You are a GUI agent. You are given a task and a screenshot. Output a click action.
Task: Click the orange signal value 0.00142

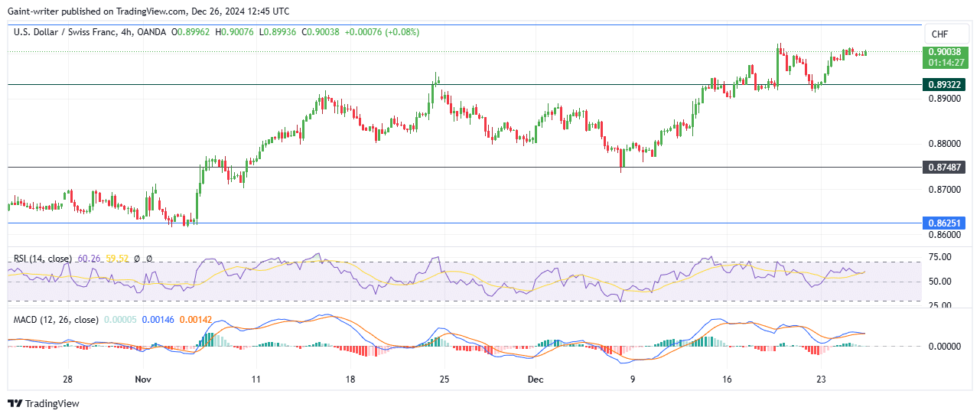(x=194, y=319)
